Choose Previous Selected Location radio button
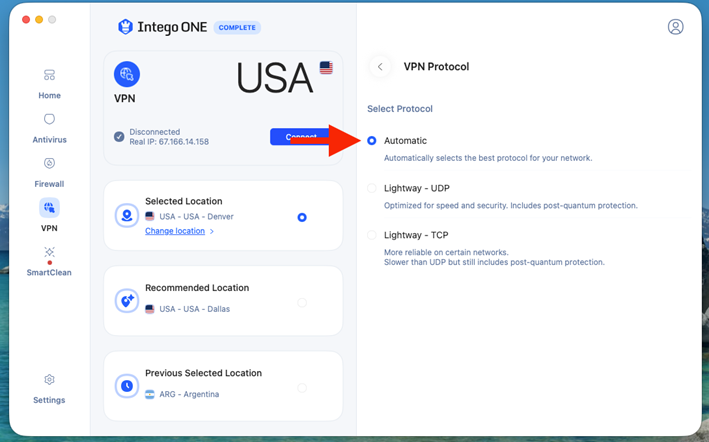Screen dimensions: 709x442 tap(302, 388)
